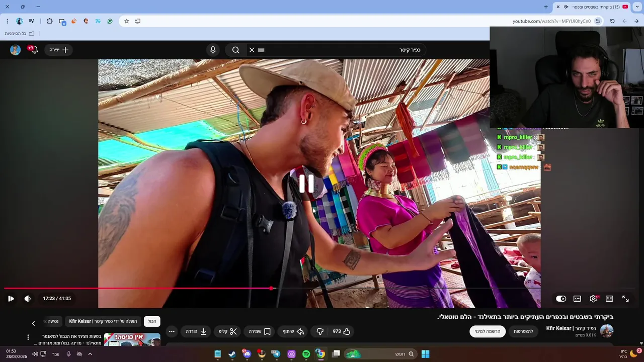Image resolution: width=644 pixels, height=362 pixels.
Task: Open the כפיר קיסר | Kfir Keisar channel name link
Action: 571,328
